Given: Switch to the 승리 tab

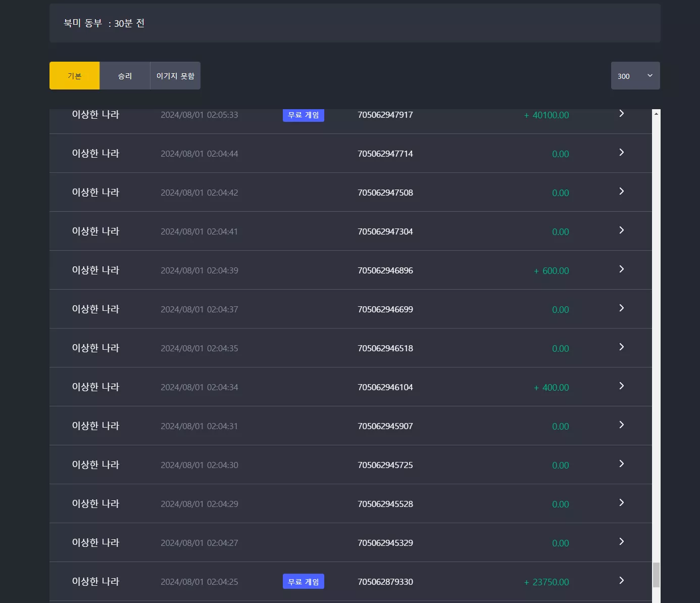Looking at the screenshot, I should click(x=125, y=76).
